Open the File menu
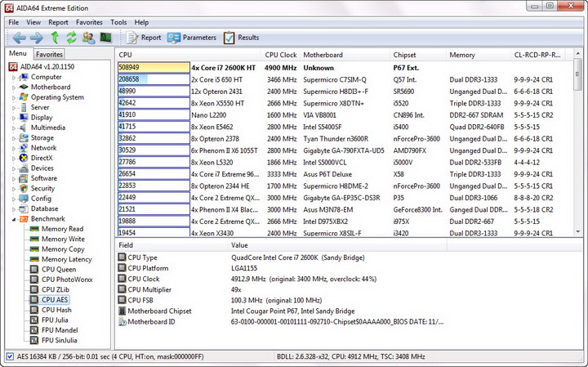The image size is (588, 367). (x=14, y=22)
